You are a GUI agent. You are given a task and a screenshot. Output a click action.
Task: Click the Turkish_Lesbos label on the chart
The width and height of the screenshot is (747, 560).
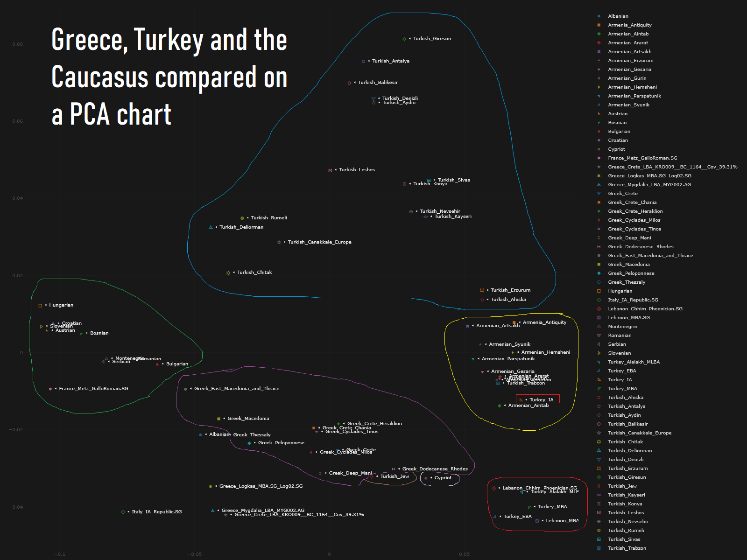coord(357,170)
